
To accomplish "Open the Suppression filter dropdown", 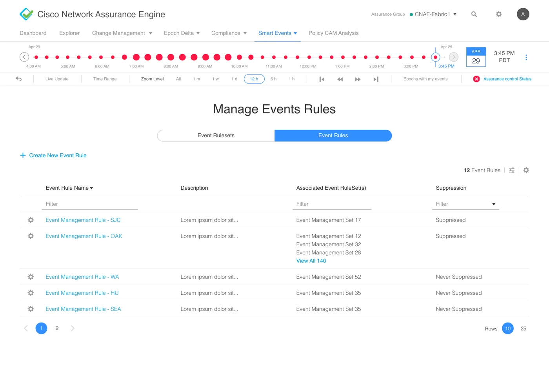I will pos(465,204).
